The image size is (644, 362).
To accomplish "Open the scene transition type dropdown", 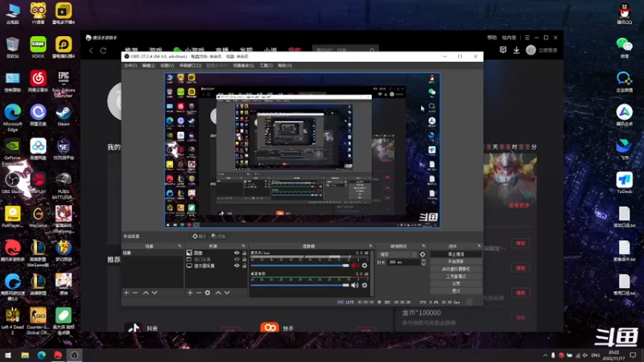I will tap(397, 254).
